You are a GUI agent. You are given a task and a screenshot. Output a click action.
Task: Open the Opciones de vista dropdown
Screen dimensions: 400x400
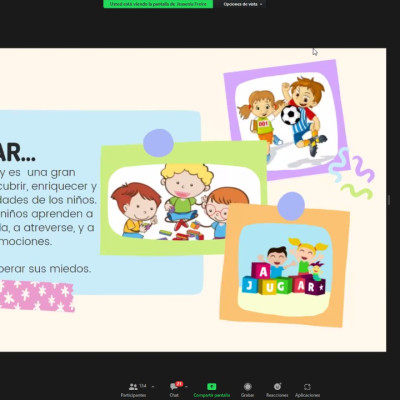click(x=243, y=4)
